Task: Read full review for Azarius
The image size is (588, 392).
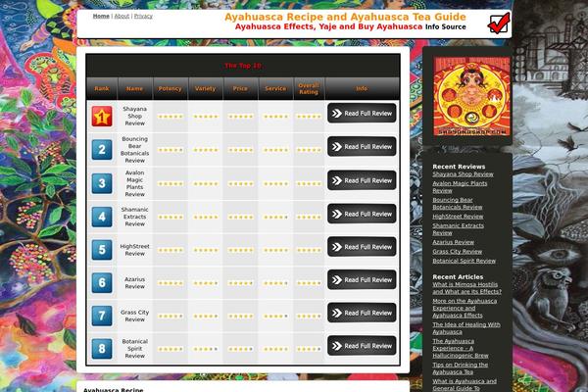Action: (362, 280)
